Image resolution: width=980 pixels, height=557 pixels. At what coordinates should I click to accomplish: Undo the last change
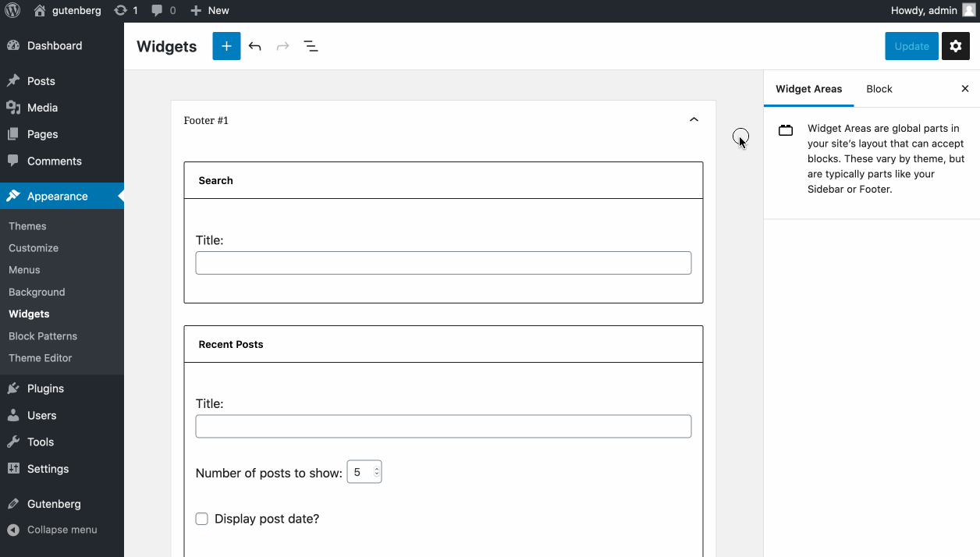pyautogui.click(x=255, y=46)
